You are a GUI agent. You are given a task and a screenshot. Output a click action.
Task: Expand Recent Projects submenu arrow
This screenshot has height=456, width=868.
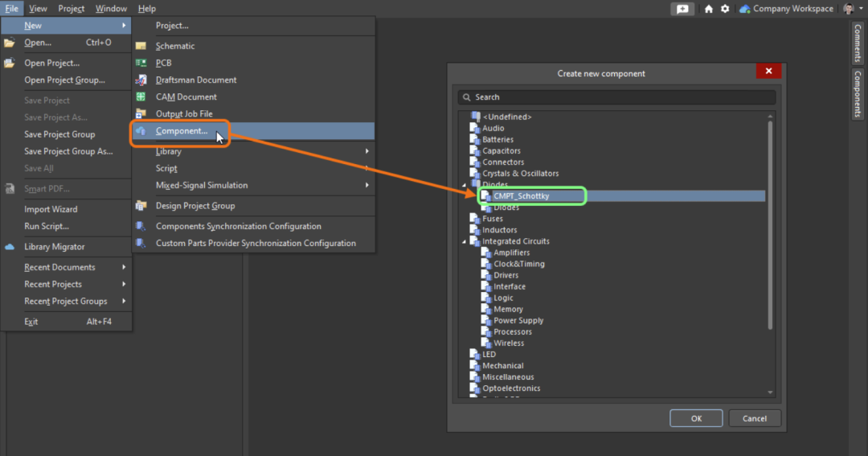(124, 284)
